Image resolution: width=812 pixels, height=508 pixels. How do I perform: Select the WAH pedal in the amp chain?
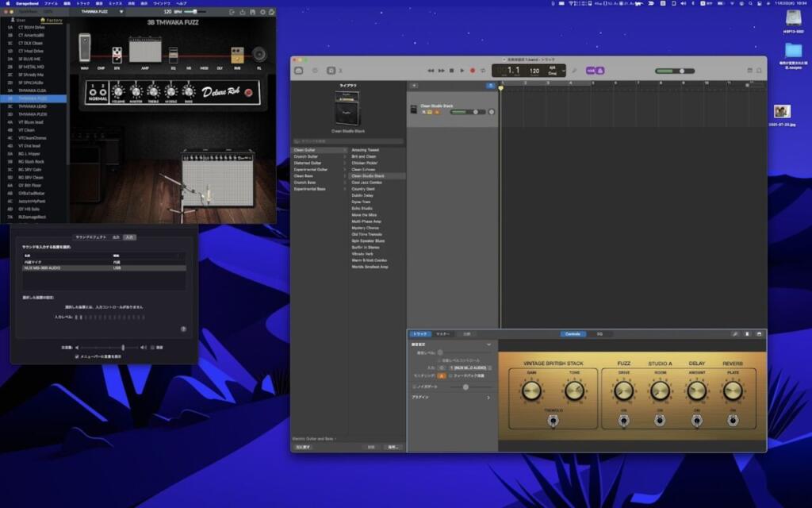coord(84,48)
